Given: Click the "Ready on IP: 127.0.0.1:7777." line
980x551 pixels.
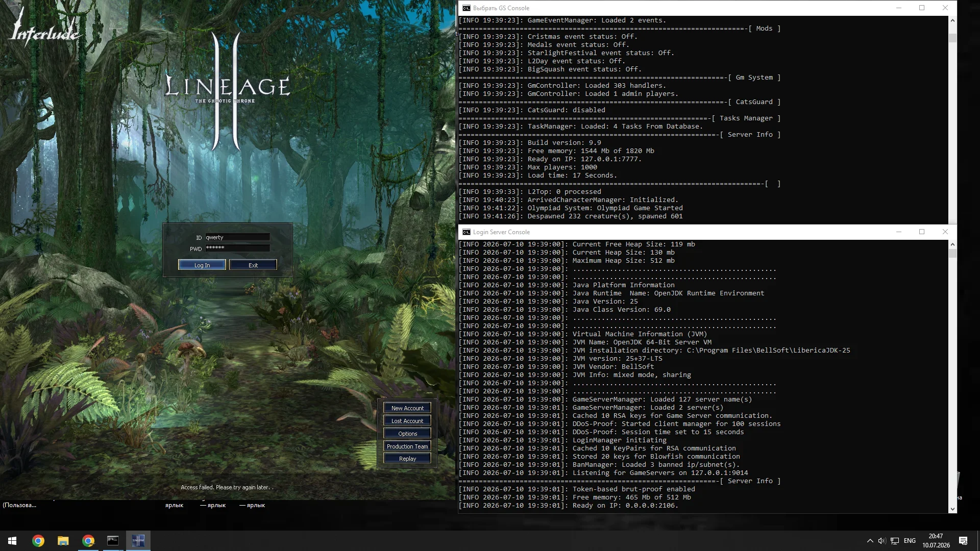Looking at the screenshot, I should pyautogui.click(x=550, y=159).
